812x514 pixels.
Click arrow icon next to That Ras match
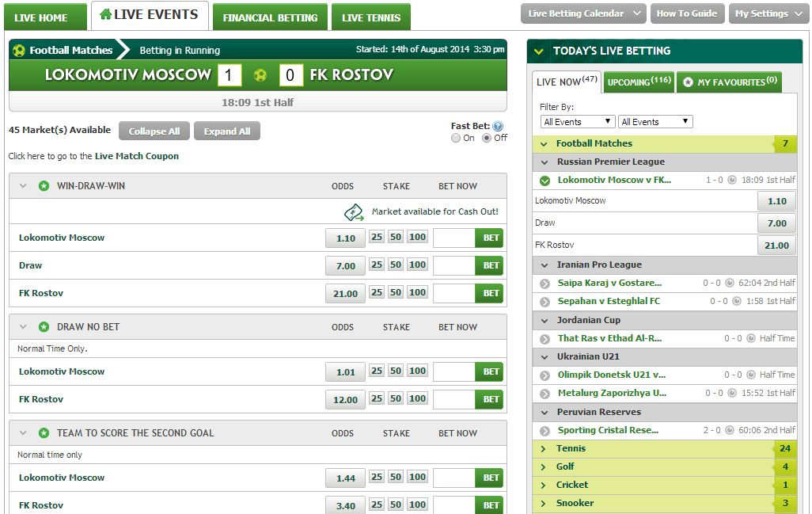click(544, 339)
